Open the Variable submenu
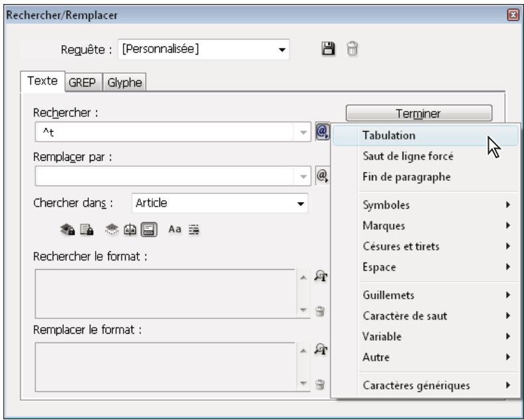Screen dimensions: 524x420 [438, 336]
